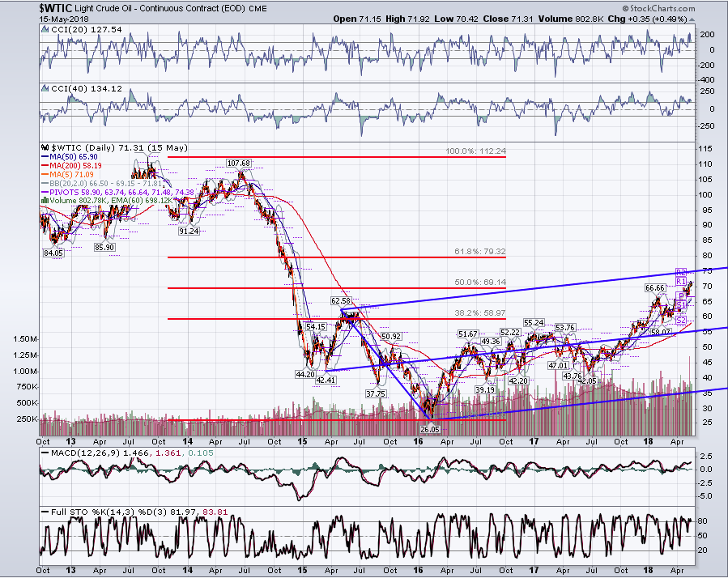
Task: Click the 91.24 price label
Action: [189, 232]
